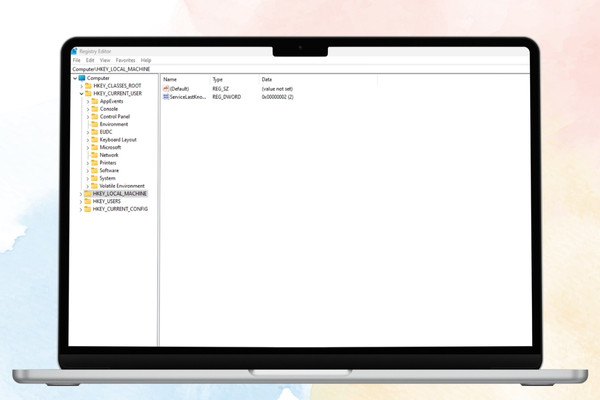
Task: Click the EUDC folder icon
Action: coord(95,132)
